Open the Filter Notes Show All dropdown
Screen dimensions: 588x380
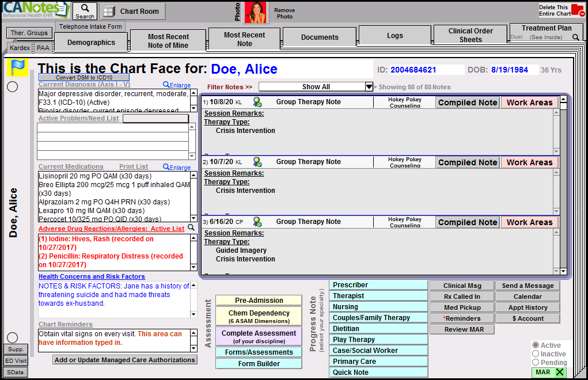point(369,87)
